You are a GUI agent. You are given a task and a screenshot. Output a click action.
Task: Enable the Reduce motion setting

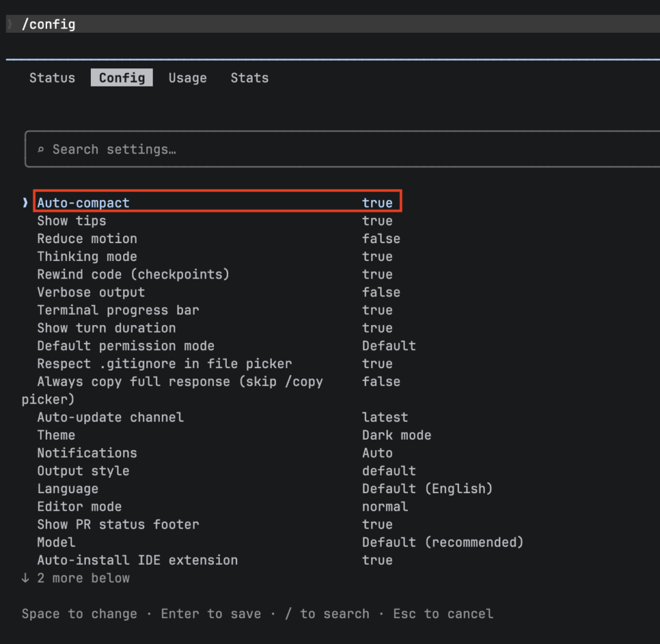(x=380, y=239)
